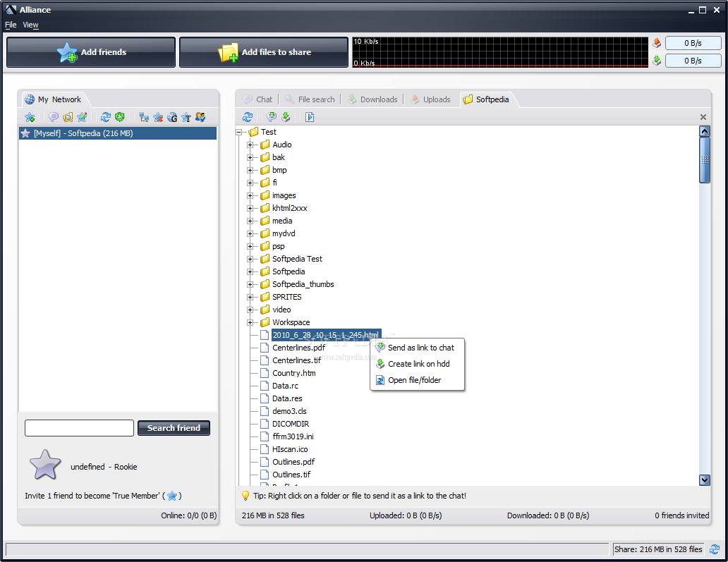The image size is (728, 562).
Task: Select the Centerlines.pdf file
Action: coord(298,348)
